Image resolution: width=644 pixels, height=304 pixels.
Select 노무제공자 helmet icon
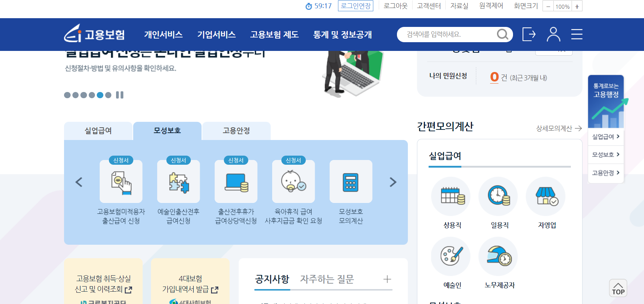498,256
